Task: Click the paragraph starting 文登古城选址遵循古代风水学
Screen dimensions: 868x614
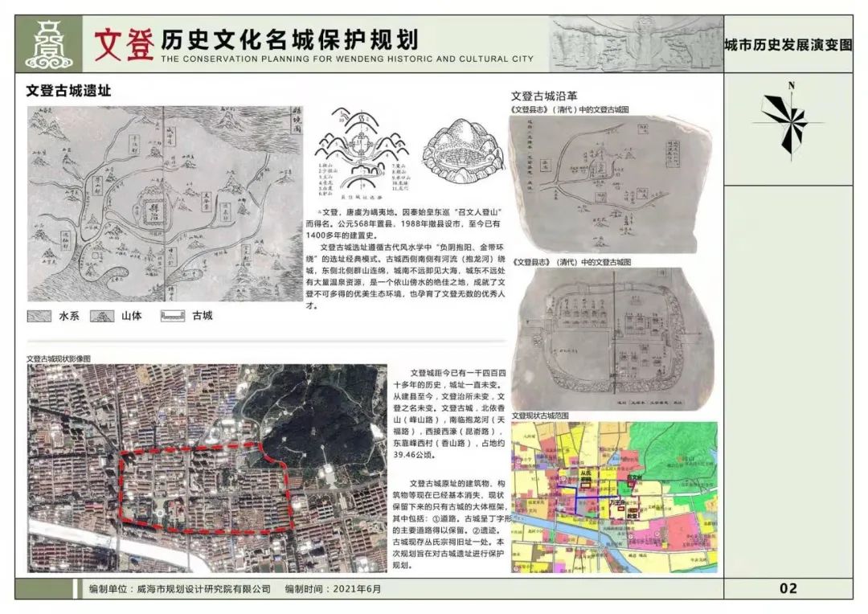Action: click(x=405, y=276)
